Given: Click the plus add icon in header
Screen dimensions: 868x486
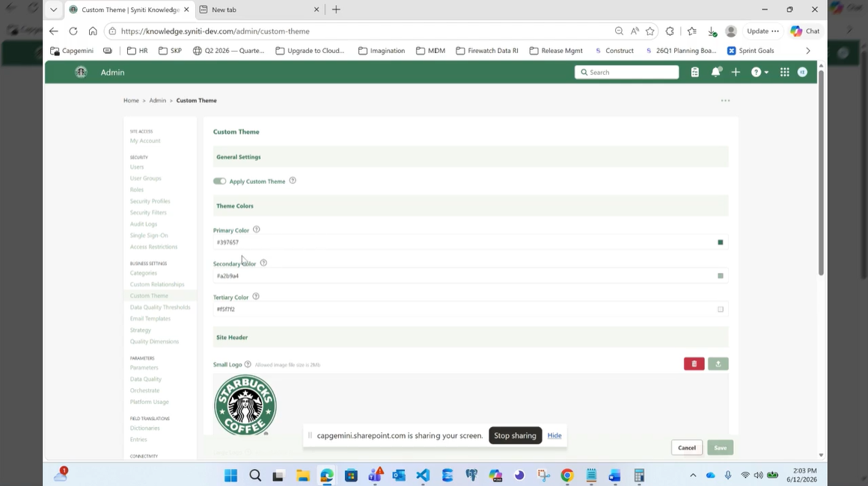Looking at the screenshot, I should [x=736, y=73].
